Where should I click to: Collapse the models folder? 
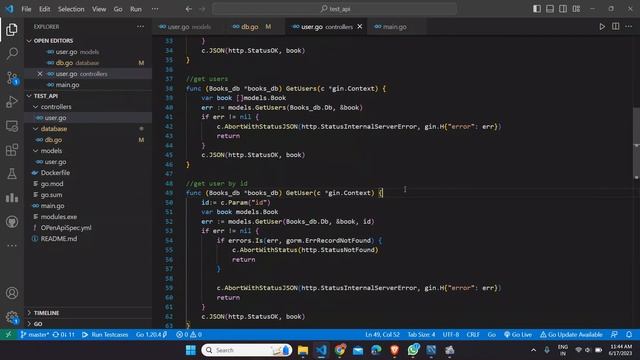(88, 151)
